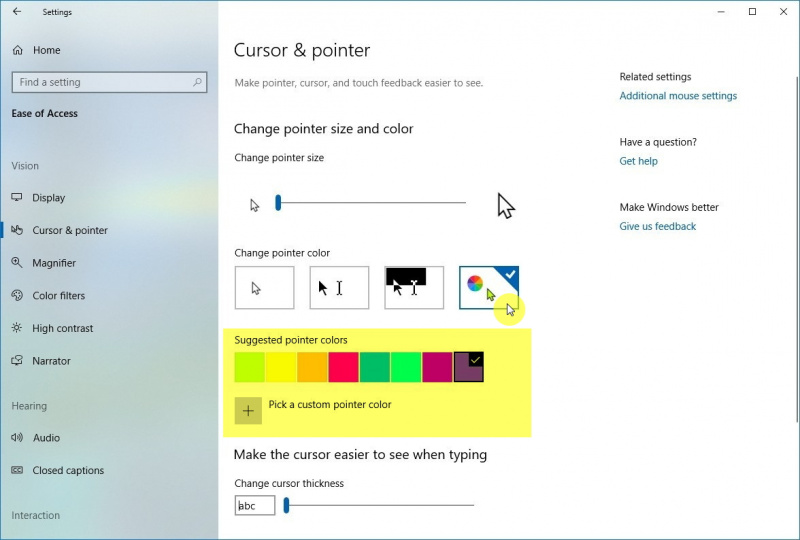Click the High contrast sun icon
This screenshot has height=540, width=800.
pyautogui.click(x=17, y=328)
